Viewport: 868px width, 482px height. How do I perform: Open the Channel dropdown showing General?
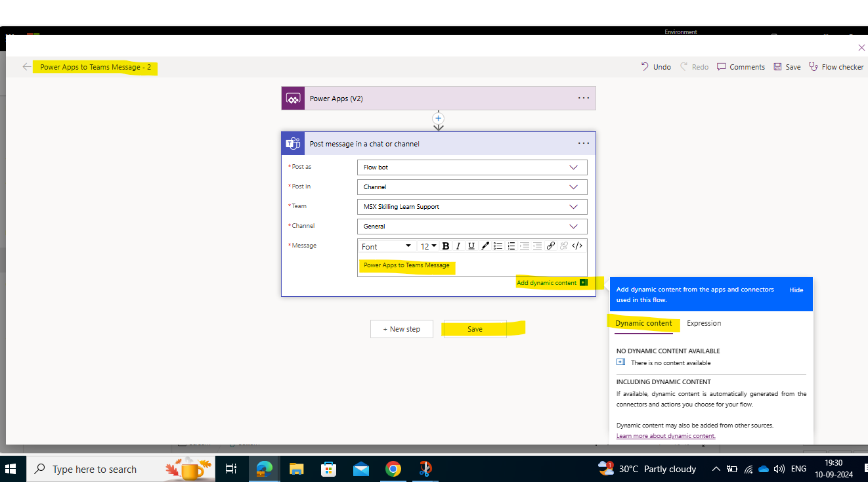[x=472, y=227]
